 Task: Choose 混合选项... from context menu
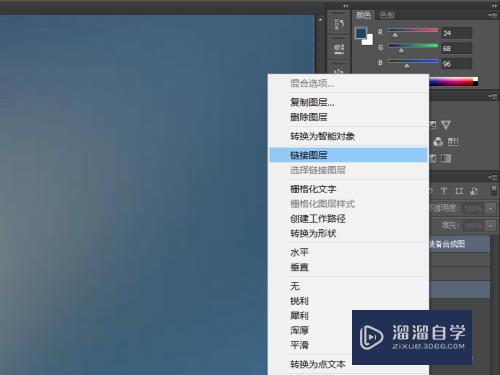pos(348,83)
